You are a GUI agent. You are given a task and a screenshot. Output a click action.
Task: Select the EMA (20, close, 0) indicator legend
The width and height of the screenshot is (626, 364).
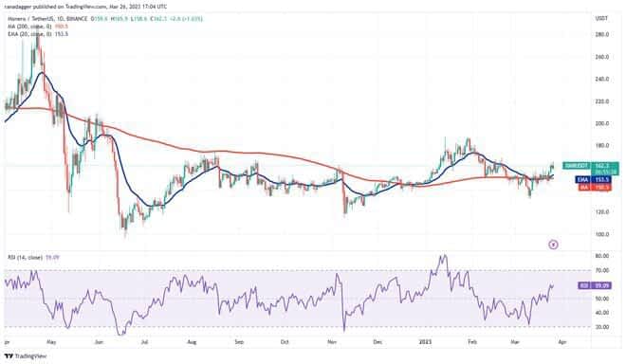[x=29, y=34]
